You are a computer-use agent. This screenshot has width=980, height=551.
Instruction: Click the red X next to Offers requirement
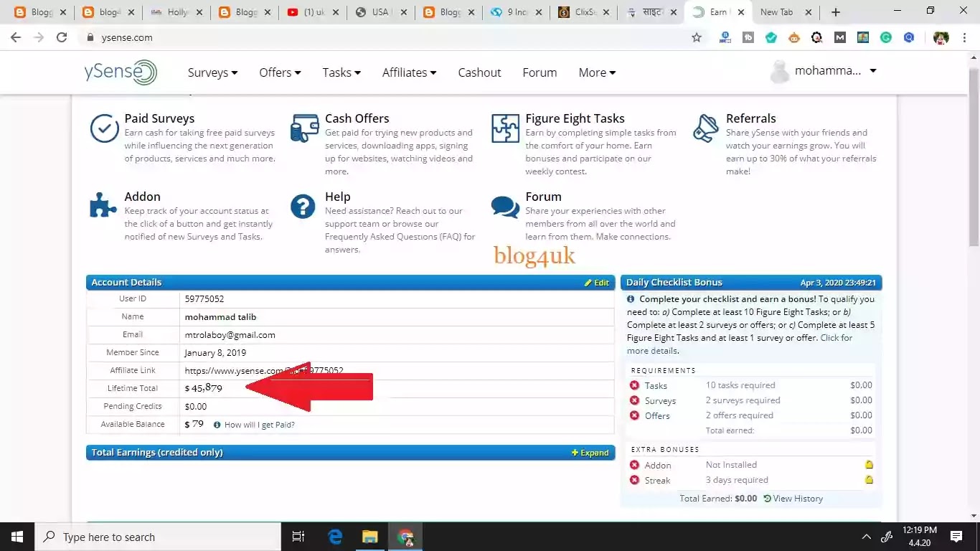[634, 415]
